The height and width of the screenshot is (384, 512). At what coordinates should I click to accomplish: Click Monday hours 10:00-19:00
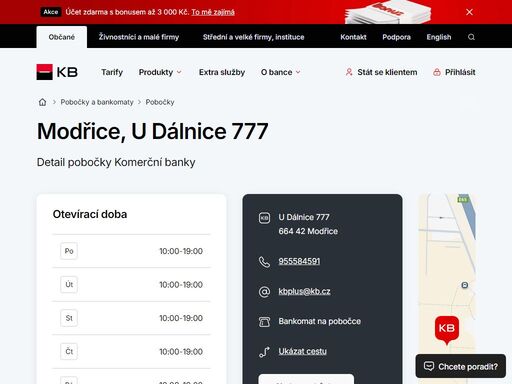[x=181, y=251]
